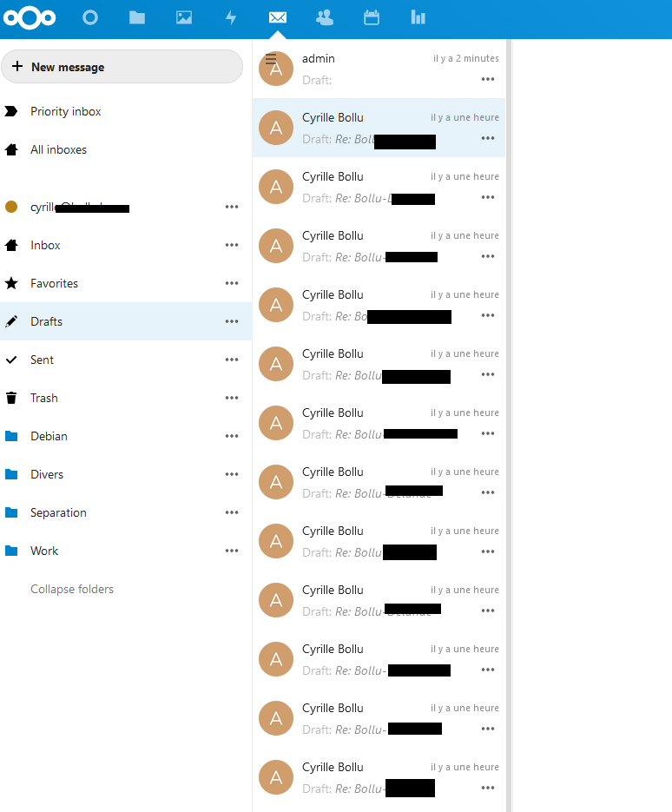
Task: Open the three-dot menu on admin's draft
Action: tap(488, 79)
